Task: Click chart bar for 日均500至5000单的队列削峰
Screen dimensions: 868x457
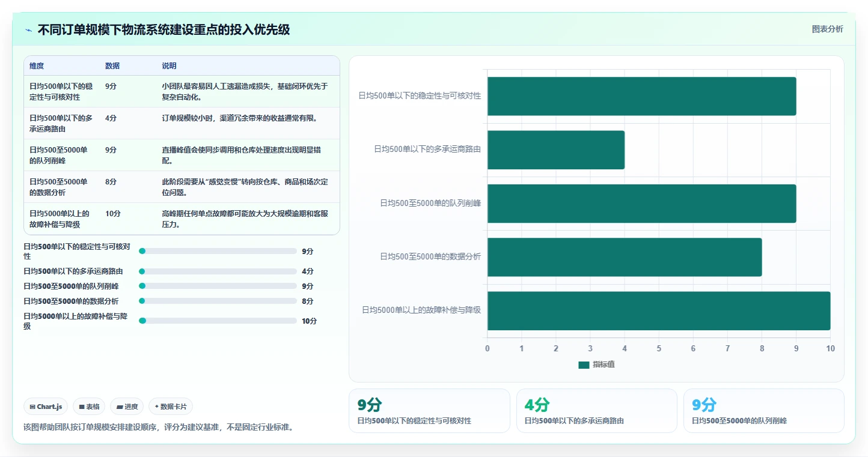Action: pos(641,203)
